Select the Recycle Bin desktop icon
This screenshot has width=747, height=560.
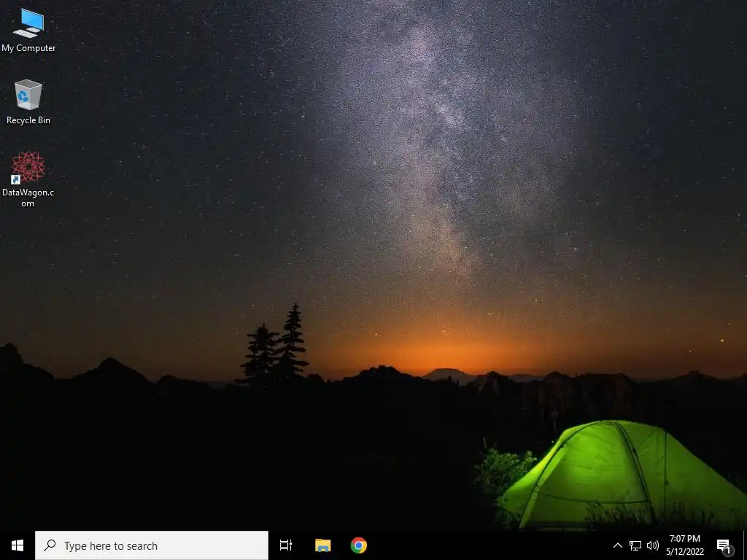click(x=28, y=102)
